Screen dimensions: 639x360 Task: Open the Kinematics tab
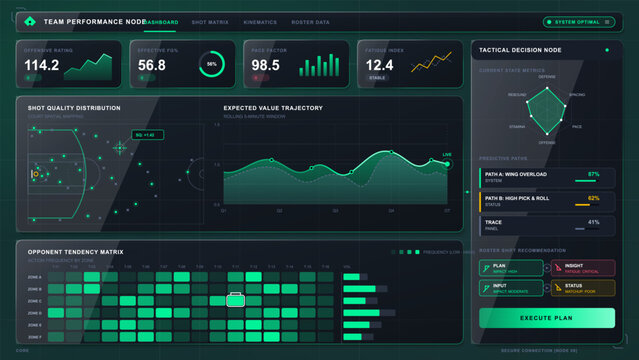point(260,22)
